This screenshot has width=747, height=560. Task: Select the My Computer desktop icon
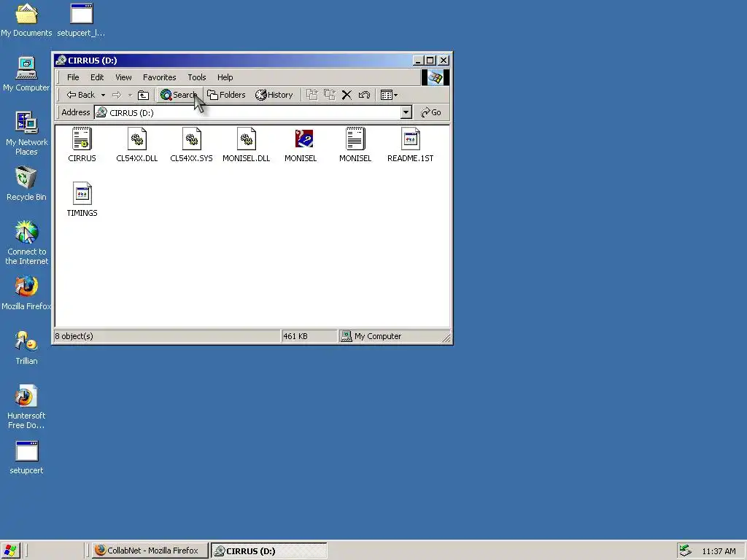tap(26, 75)
